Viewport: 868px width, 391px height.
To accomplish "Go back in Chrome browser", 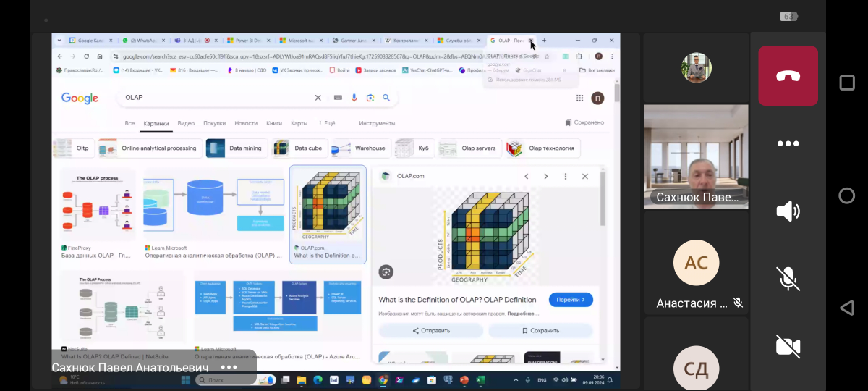I will pyautogui.click(x=61, y=56).
